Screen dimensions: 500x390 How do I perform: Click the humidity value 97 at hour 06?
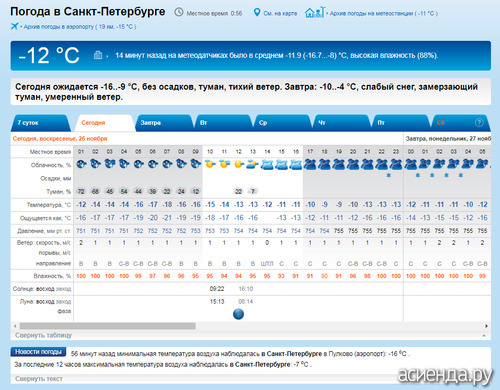click(x=152, y=276)
